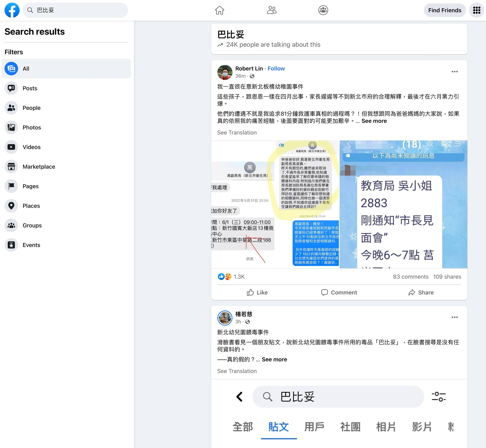Click back arrow in the embedded search screenshot
486x448 pixels.
pyautogui.click(x=239, y=397)
